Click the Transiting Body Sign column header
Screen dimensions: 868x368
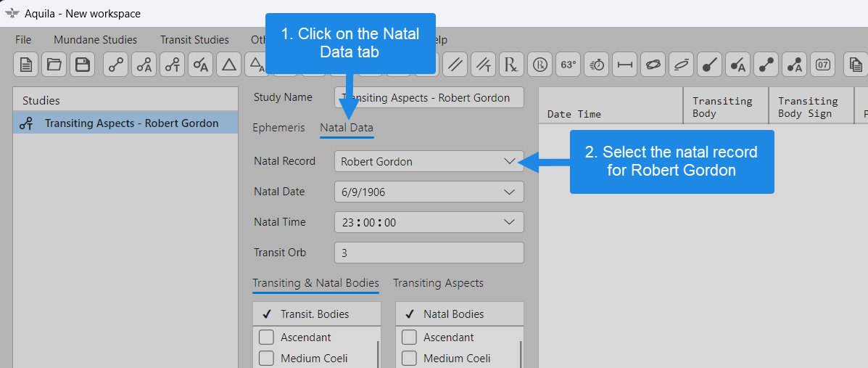pos(811,105)
